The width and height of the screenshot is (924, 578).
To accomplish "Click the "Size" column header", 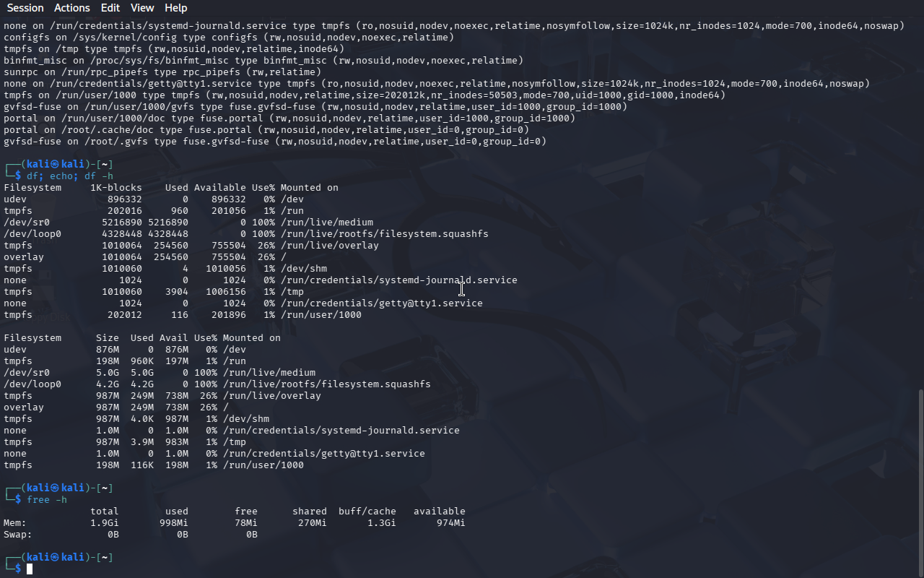I will coord(107,338).
